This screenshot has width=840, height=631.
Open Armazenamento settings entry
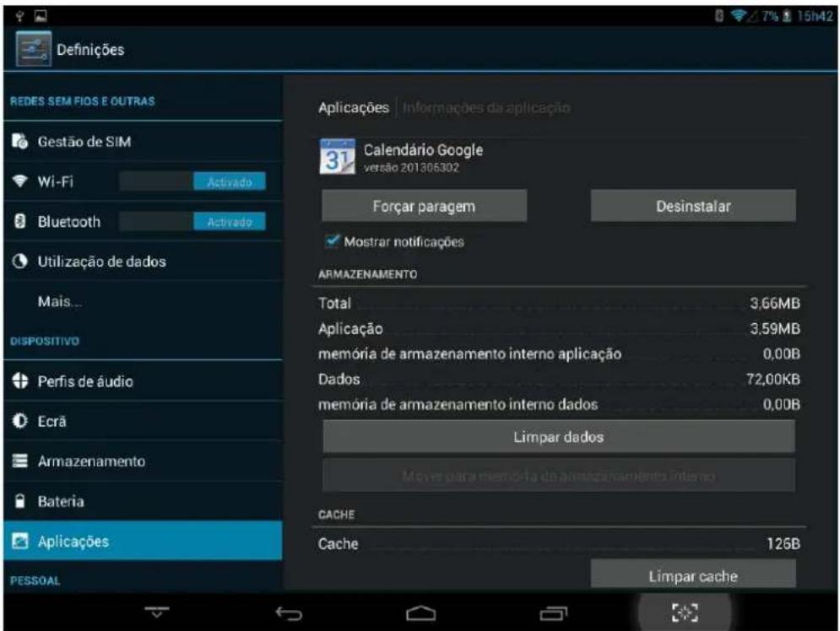[x=143, y=461]
